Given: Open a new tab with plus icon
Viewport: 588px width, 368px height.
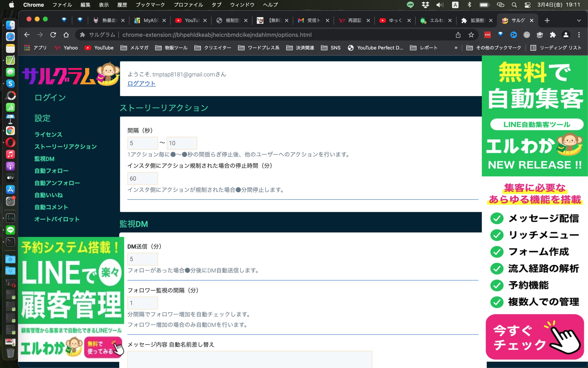Looking at the screenshot, I should pyautogui.click(x=547, y=20).
